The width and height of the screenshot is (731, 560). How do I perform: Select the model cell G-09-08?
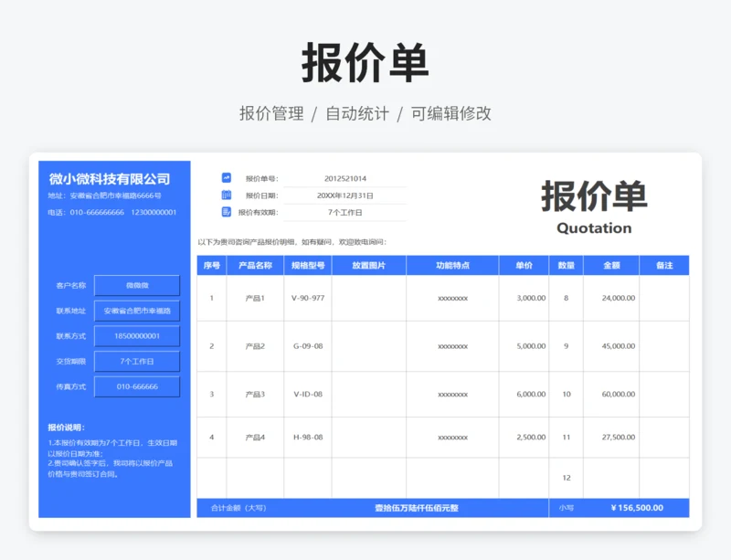(x=308, y=346)
